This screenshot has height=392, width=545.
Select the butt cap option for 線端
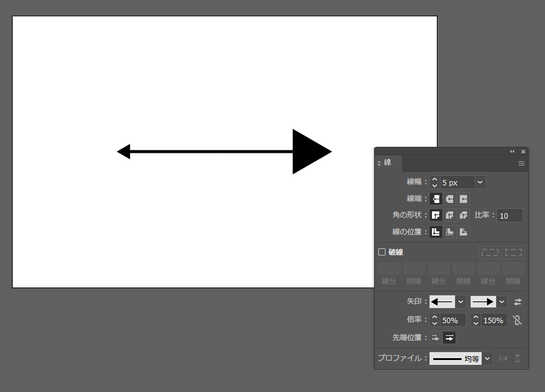[436, 199]
